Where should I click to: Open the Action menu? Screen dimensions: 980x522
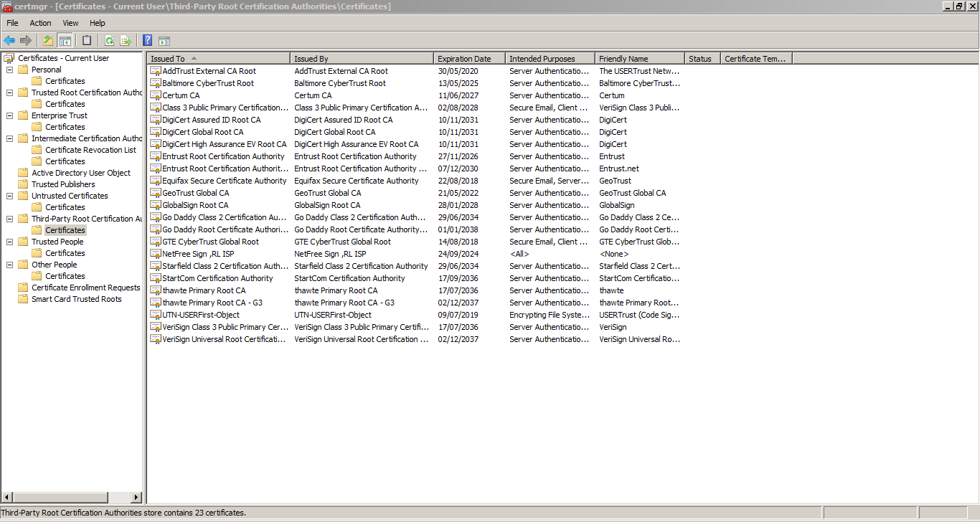[40, 23]
